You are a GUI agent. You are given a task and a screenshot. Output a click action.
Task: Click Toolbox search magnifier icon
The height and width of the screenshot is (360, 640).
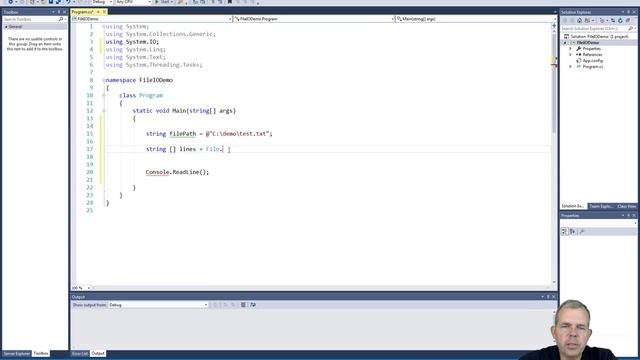coord(61,19)
